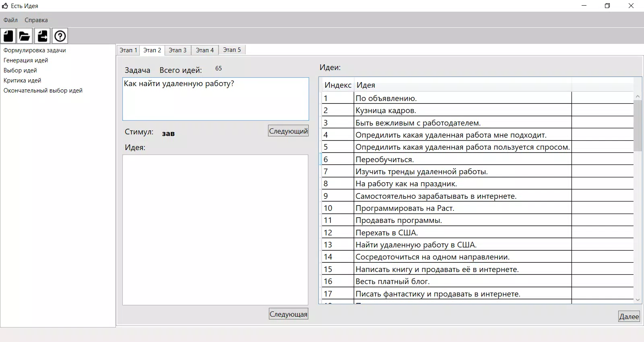
Task: Click the new file toolbar icon
Action: [8, 36]
